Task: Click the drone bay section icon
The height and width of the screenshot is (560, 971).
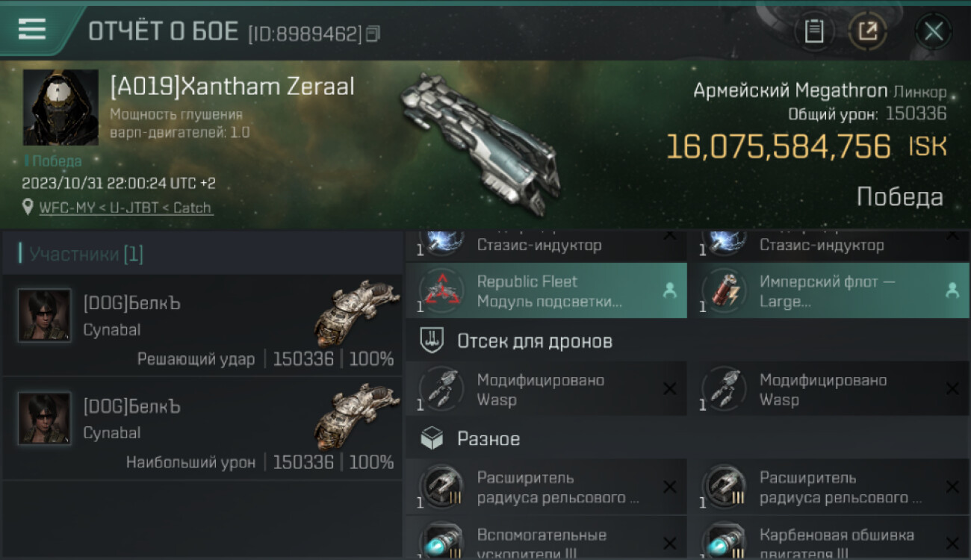Action: click(x=432, y=341)
